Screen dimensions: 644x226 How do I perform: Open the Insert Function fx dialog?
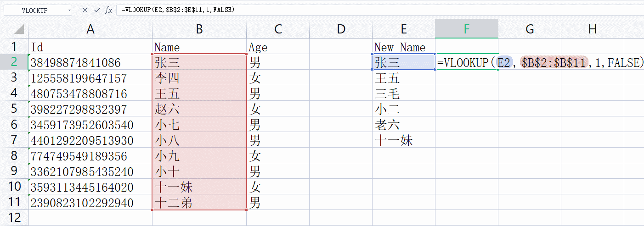[x=108, y=10]
